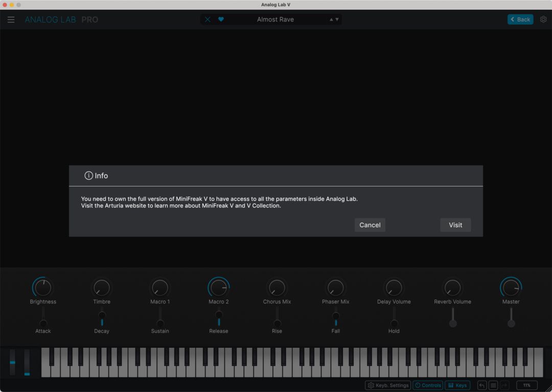
Task: Cancel the Info dialog
Action: coord(370,225)
